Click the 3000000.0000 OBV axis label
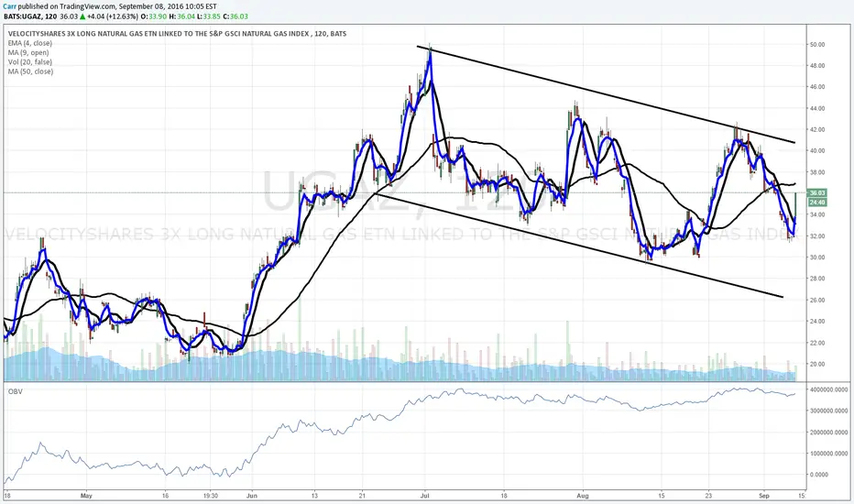 [829, 411]
